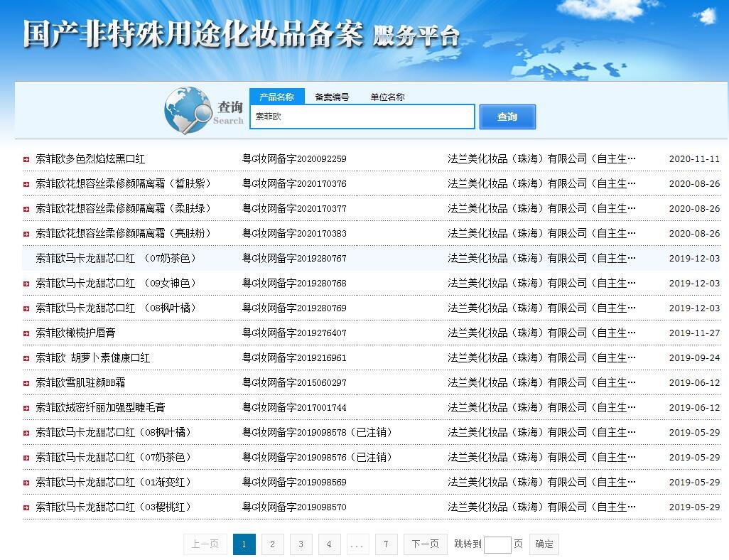Focus the 跳转到 page number field
The height and width of the screenshot is (560, 729).
pyautogui.click(x=497, y=544)
